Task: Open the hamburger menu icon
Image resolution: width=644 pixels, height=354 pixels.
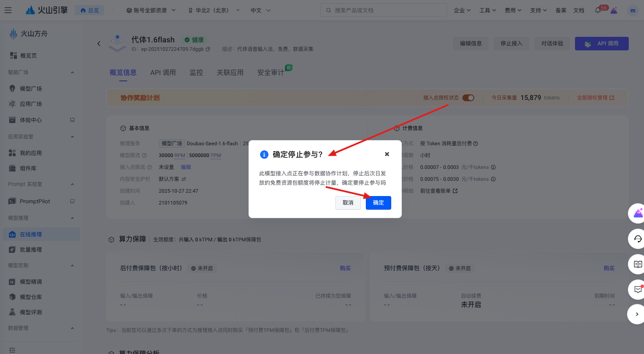Action: (x=8, y=10)
